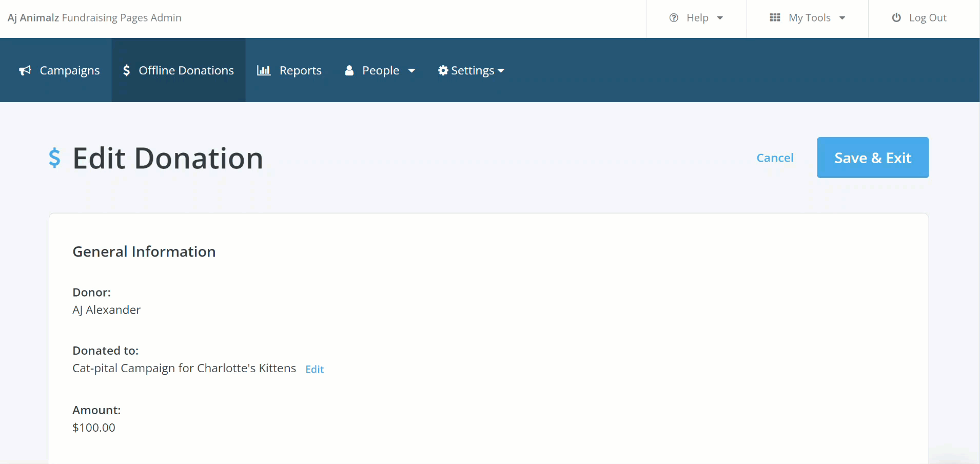Expand the Settings dropdown
This screenshot has width=980, height=464.
[x=501, y=71]
